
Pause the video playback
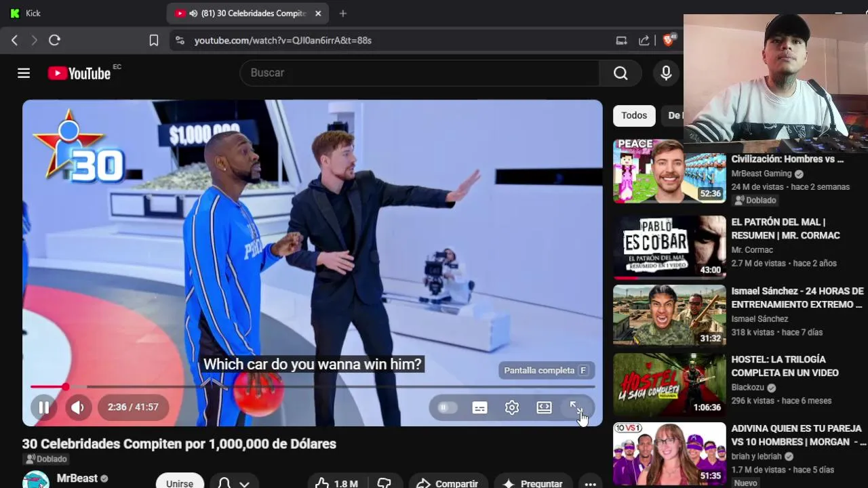click(43, 407)
